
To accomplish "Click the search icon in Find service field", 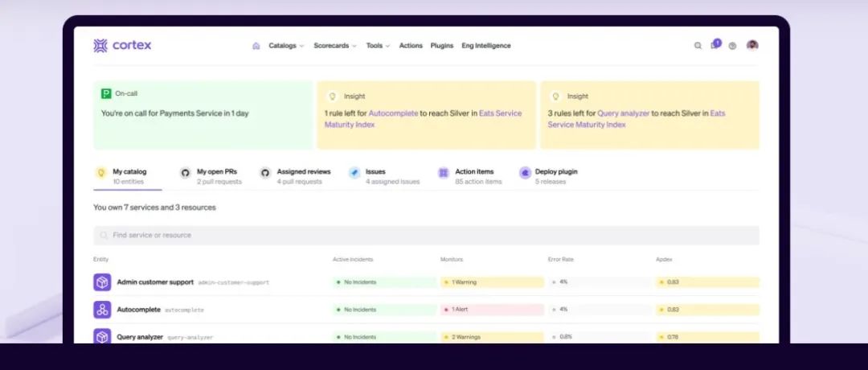I will tap(104, 236).
